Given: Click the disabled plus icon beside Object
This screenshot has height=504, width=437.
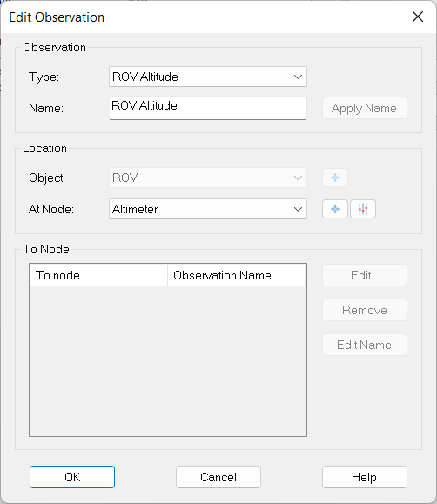Looking at the screenshot, I should coord(335,178).
